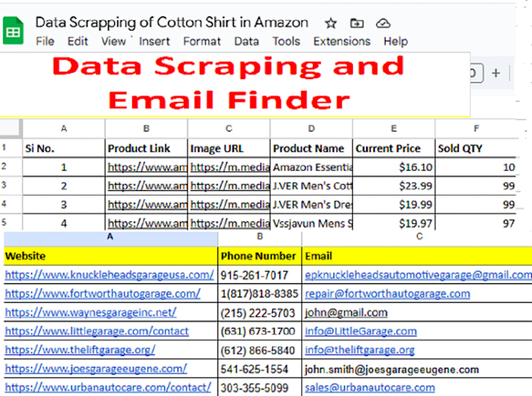Open the Extensions menu
Viewport: 532px width, 396px height.
[342, 41]
